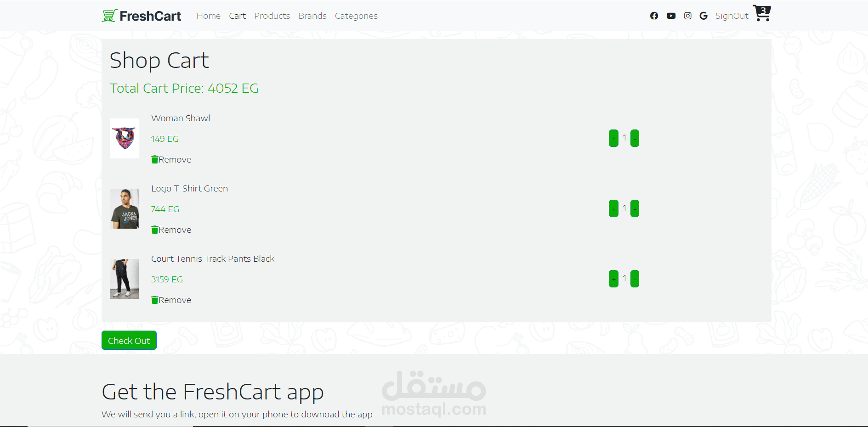Open the Facebook social icon
The width and height of the screenshot is (868, 427).
pos(654,16)
